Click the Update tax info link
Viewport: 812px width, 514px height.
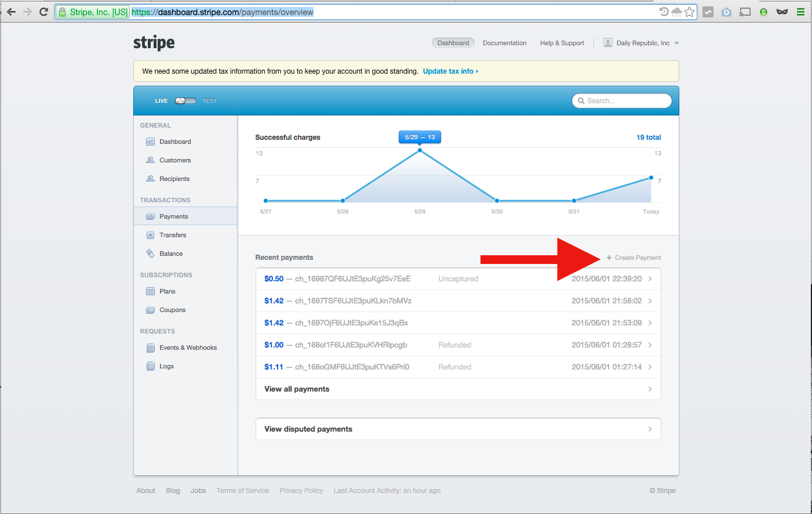pos(450,71)
